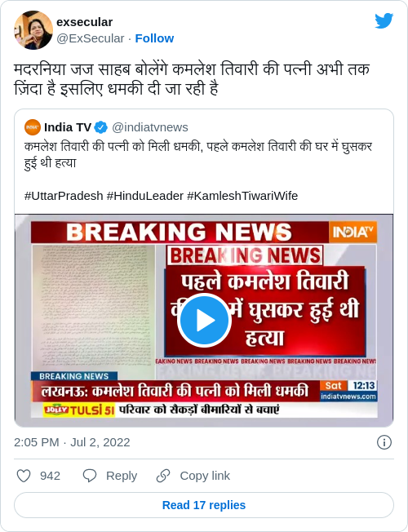408x532 pixels.
Task: Click India TV verified badge
Action: coord(101,127)
